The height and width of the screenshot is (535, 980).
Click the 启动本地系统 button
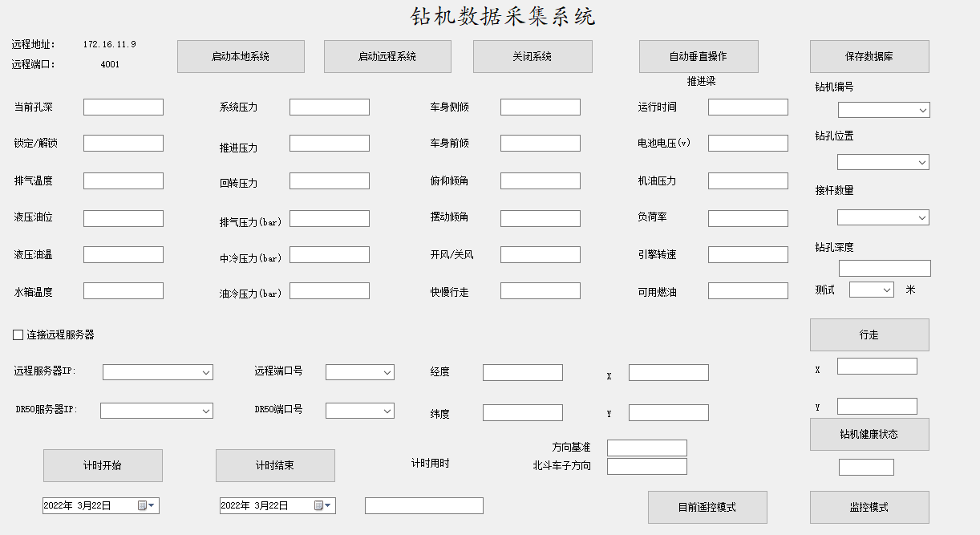[241, 57]
